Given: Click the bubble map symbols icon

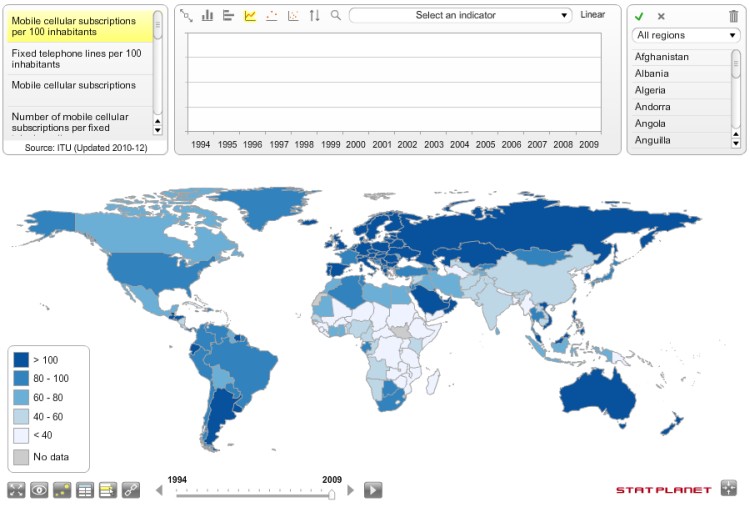Looking at the screenshot, I should (62, 490).
